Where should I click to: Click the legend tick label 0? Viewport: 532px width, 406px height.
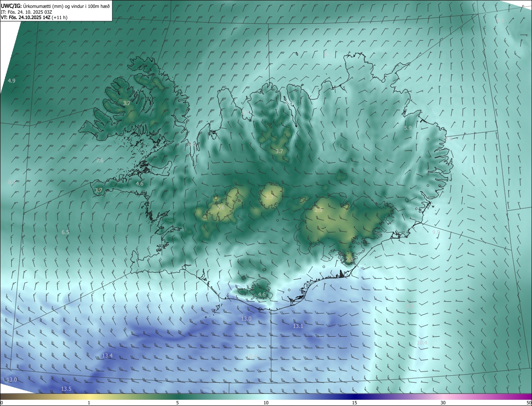coord(2,403)
